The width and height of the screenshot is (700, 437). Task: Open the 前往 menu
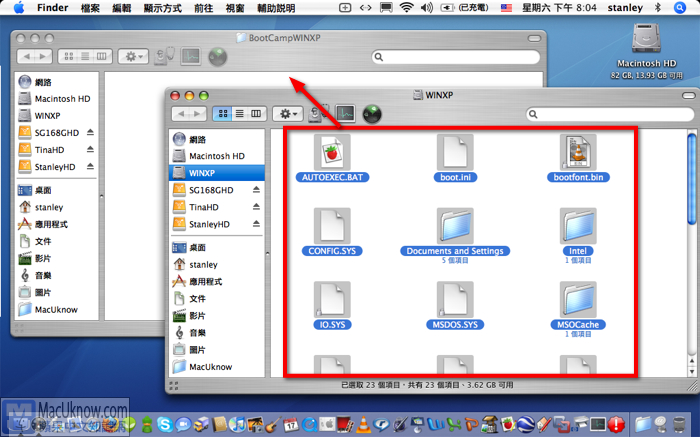coord(204,8)
